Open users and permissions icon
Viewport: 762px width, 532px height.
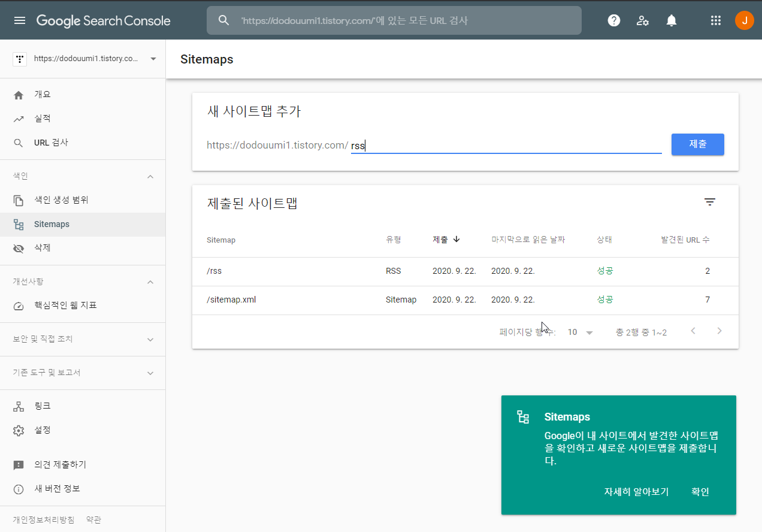pos(643,20)
